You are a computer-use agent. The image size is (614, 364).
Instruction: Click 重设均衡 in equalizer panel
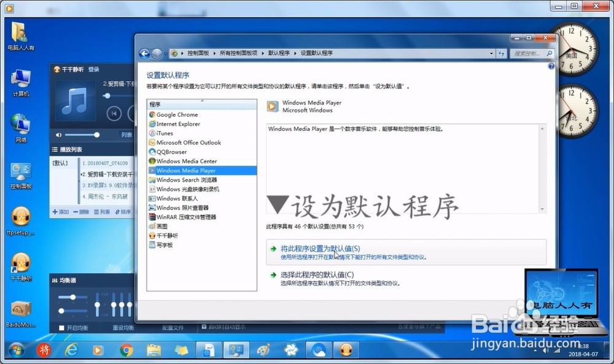pos(123,328)
